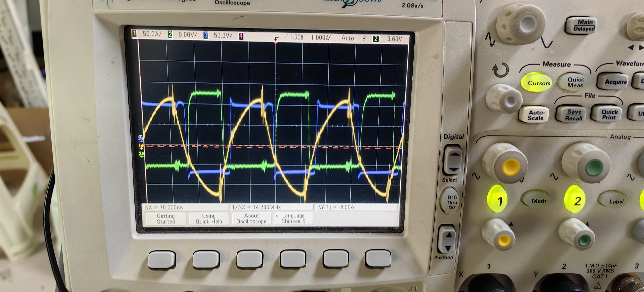
Task: Push the Quick Print button
Action: tap(609, 114)
